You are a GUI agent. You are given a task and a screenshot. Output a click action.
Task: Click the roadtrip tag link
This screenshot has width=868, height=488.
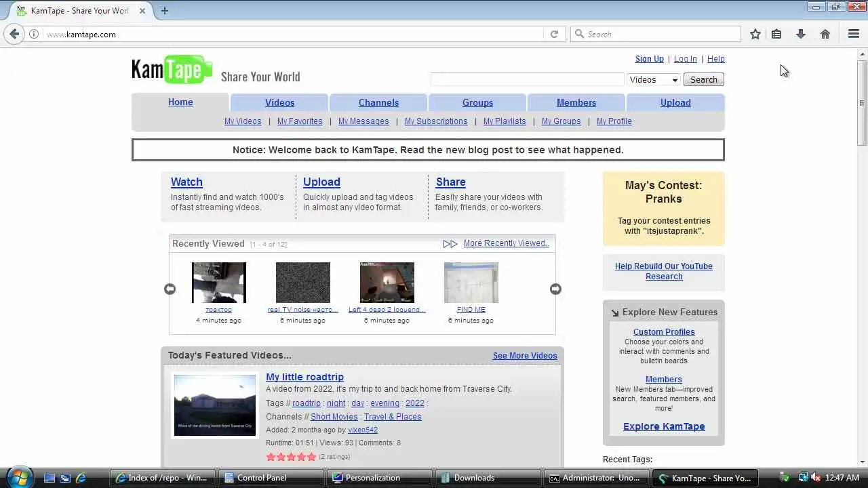(306, 403)
